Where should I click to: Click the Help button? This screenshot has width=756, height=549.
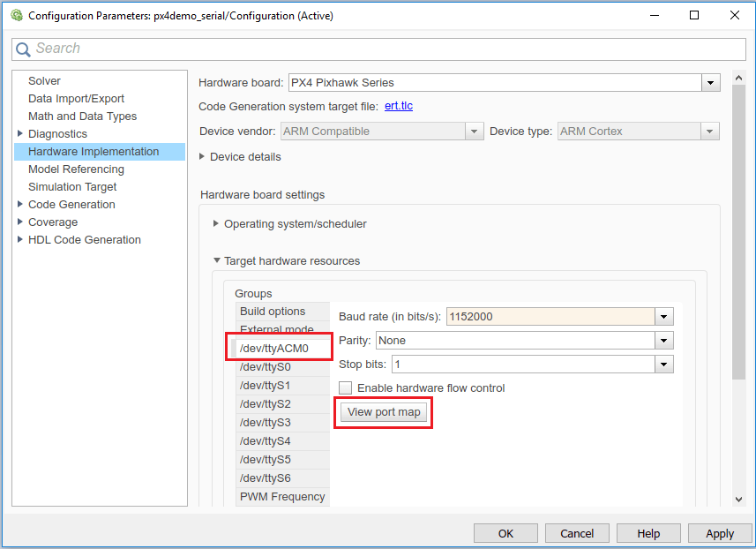pos(648,534)
